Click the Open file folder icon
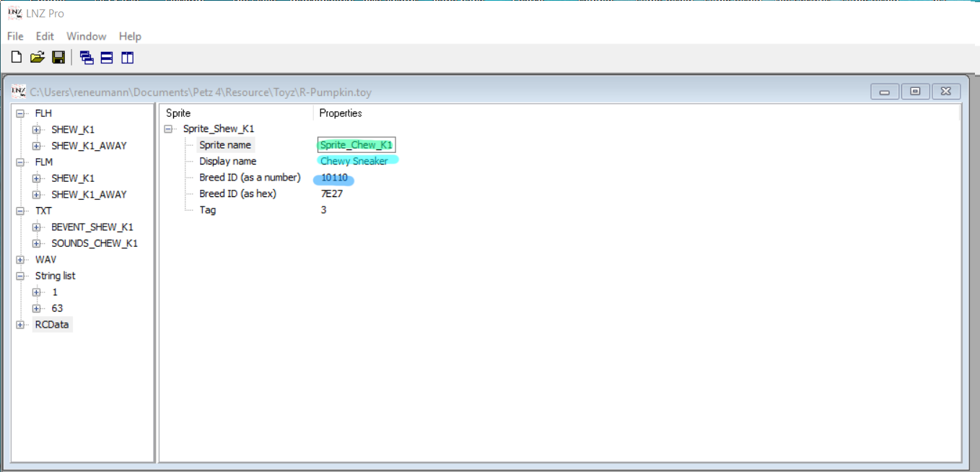This screenshot has height=472, width=980. point(38,58)
